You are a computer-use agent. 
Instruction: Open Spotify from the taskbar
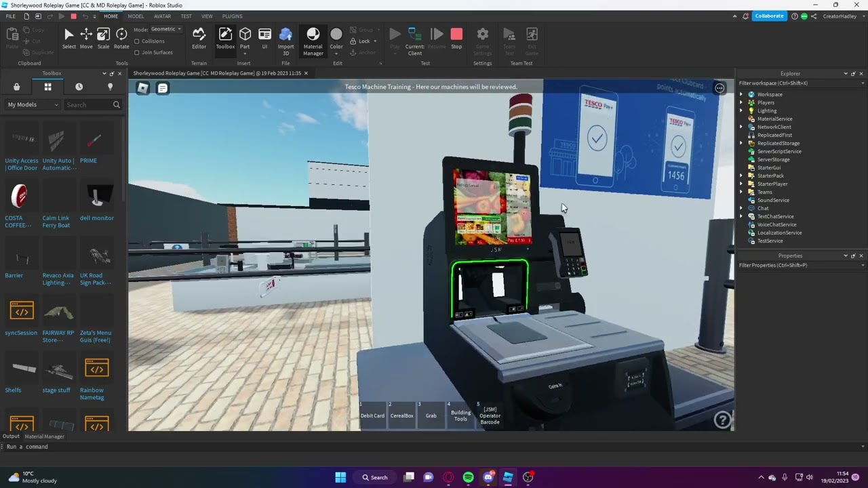pyautogui.click(x=468, y=477)
